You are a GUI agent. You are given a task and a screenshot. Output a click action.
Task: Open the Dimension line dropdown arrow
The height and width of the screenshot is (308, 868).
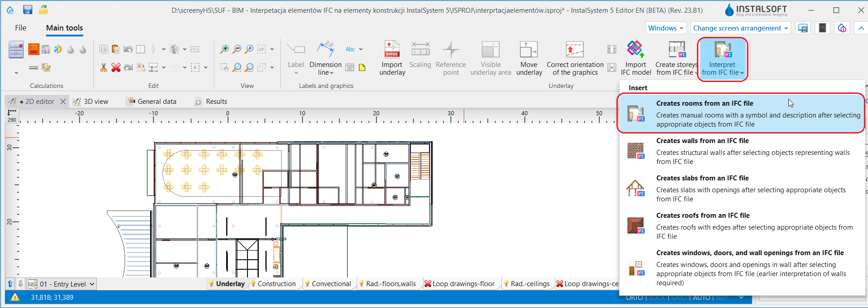[x=332, y=73]
